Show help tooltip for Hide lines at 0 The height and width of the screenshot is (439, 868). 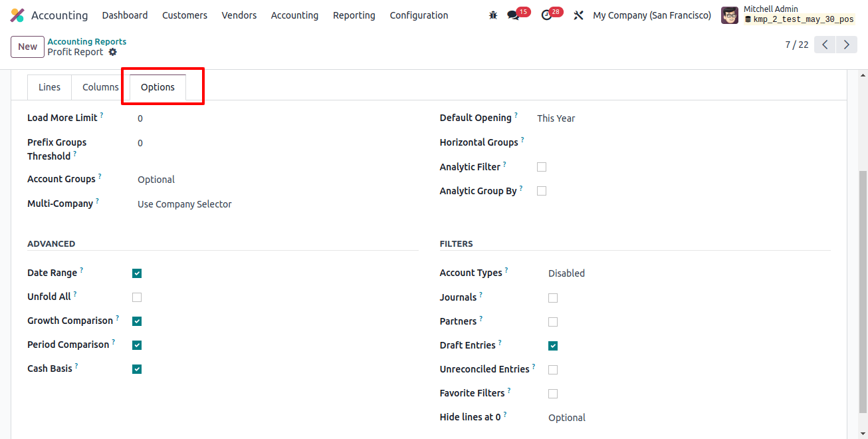coord(505,415)
